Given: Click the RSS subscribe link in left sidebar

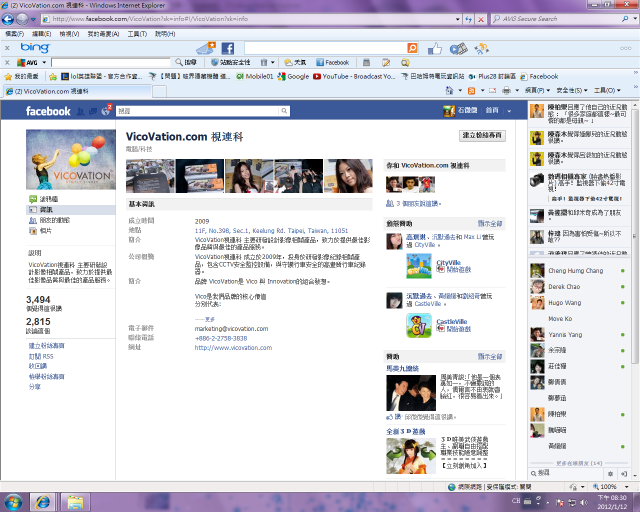Looking at the screenshot, I should click(x=41, y=356).
